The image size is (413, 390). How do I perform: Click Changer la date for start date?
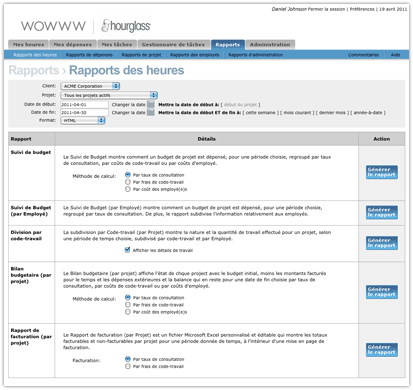pyautogui.click(x=128, y=105)
